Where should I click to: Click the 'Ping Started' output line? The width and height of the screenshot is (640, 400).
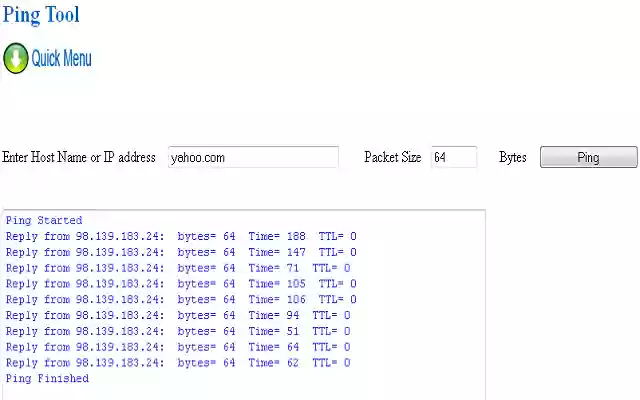coord(44,220)
